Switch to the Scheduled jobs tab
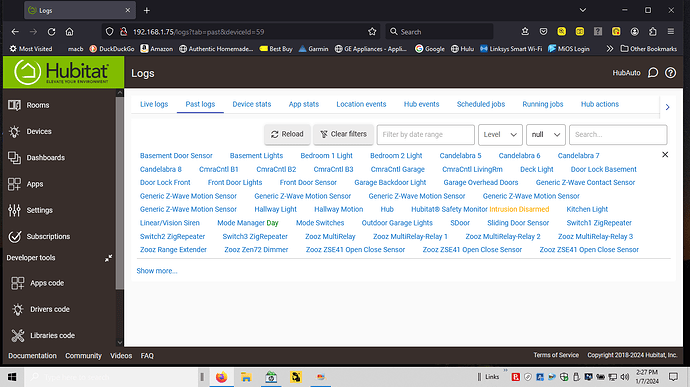690x387 pixels. point(481,104)
